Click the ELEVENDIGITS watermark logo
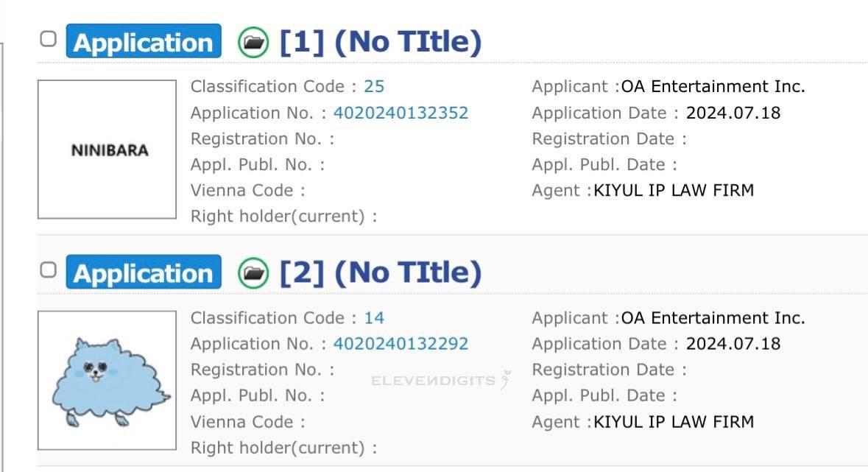This screenshot has width=868, height=472. coord(440,381)
